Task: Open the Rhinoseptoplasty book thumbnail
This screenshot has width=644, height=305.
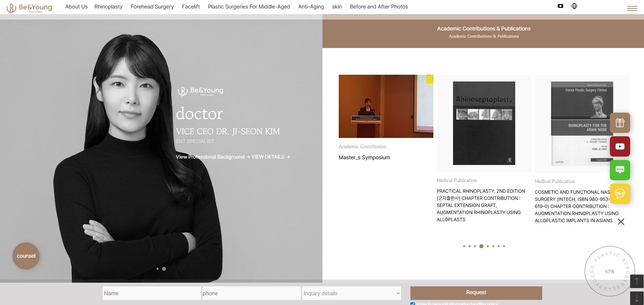Action: pos(484,123)
